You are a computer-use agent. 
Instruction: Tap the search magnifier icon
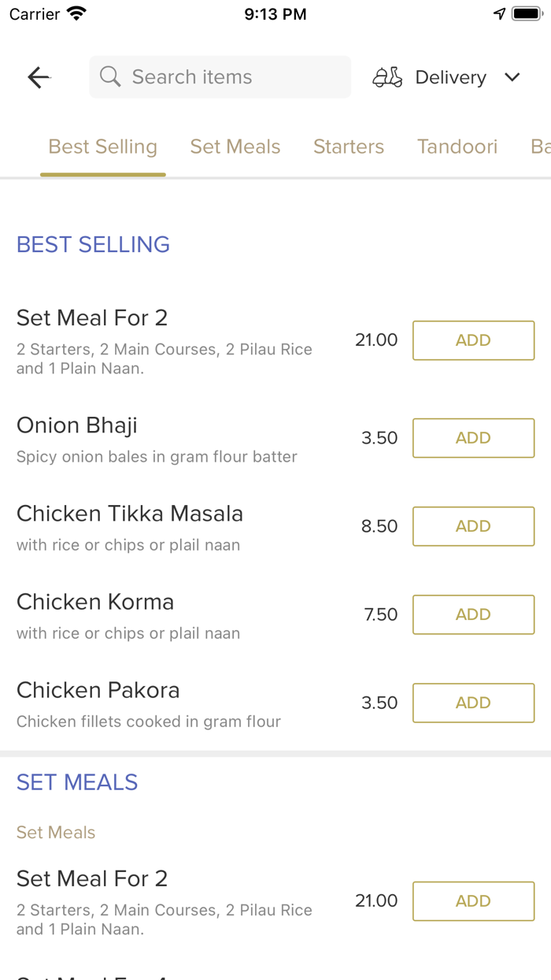tap(110, 77)
